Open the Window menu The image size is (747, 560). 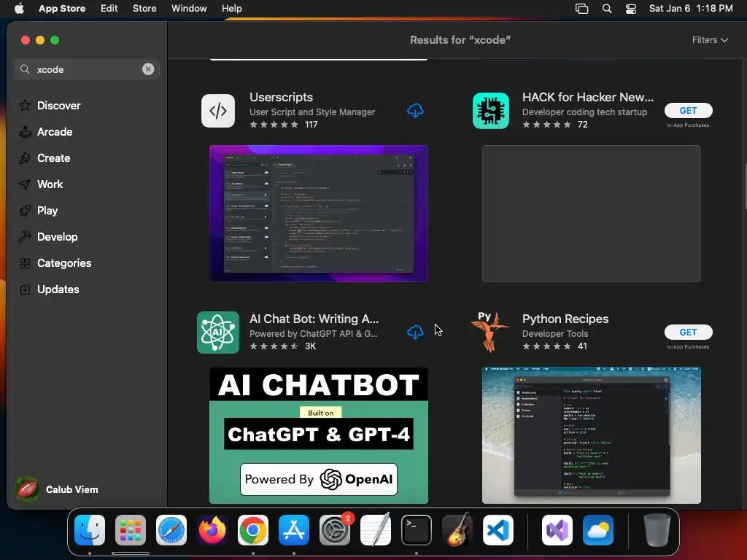coord(189,8)
